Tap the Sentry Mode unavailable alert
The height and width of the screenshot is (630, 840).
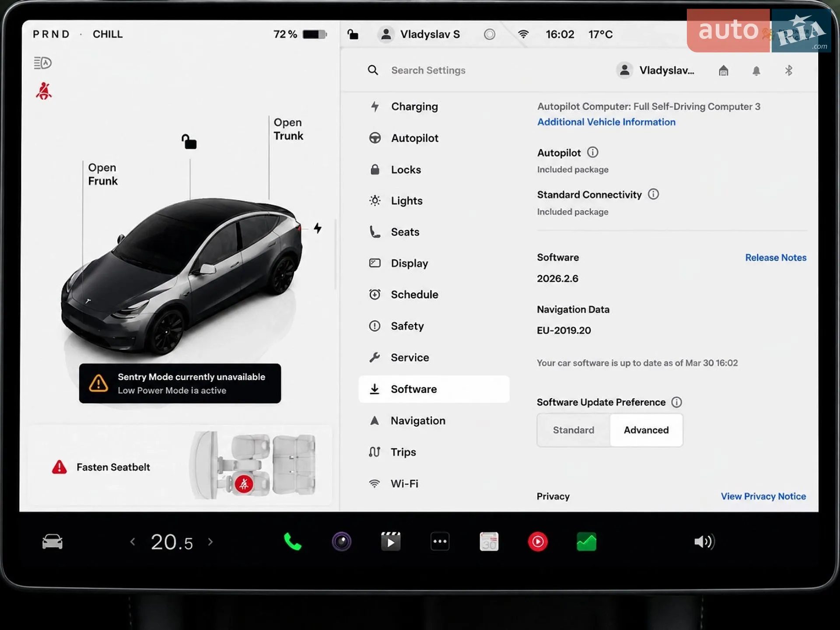180,383
